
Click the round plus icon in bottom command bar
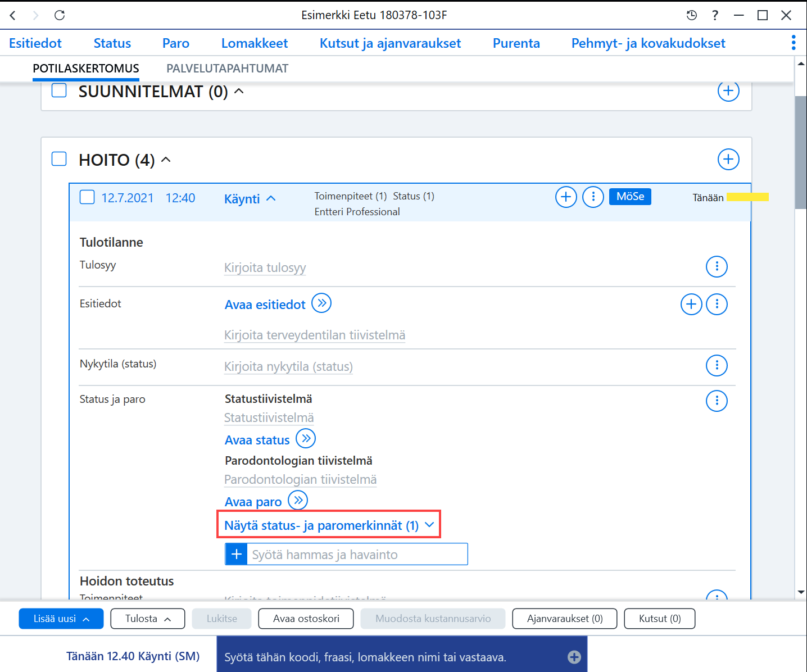pos(574,657)
